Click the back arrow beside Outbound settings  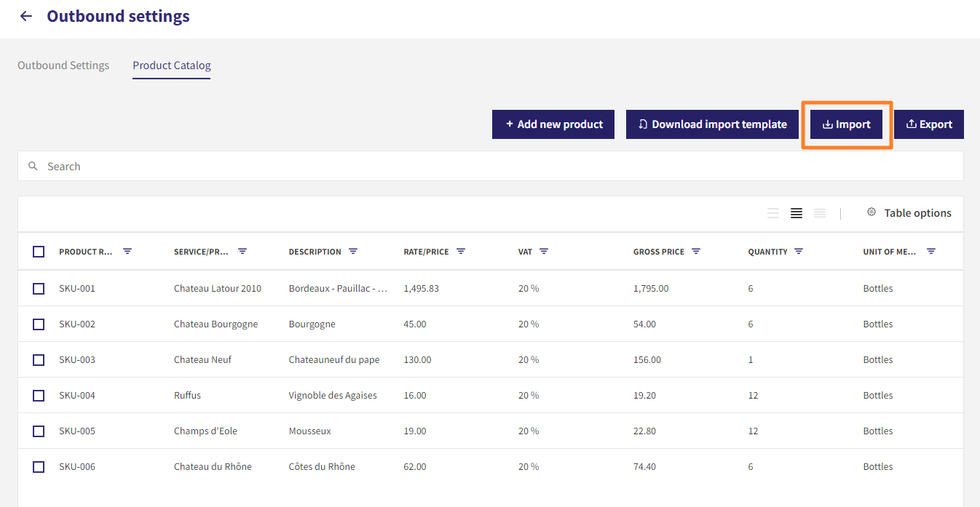pyautogui.click(x=26, y=16)
